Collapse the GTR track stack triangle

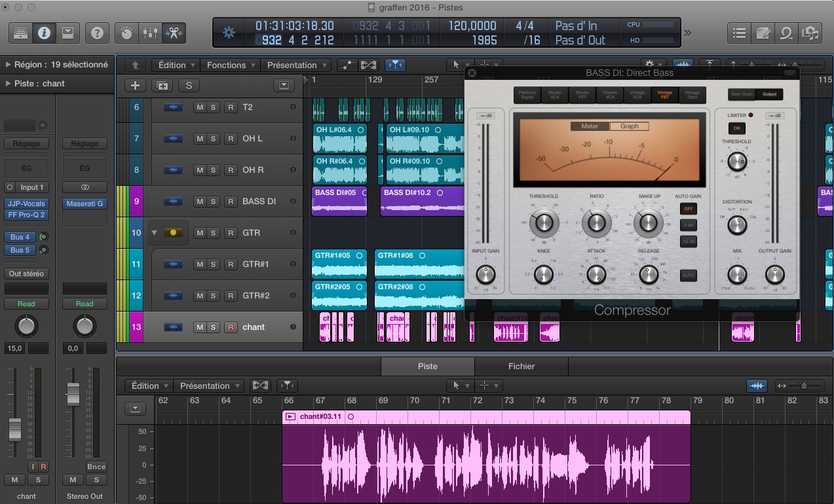[x=154, y=232]
